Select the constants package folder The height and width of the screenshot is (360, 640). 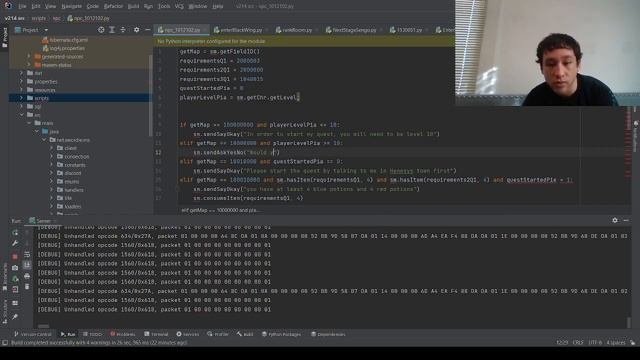pyautogui.click(x=71, y=165)
